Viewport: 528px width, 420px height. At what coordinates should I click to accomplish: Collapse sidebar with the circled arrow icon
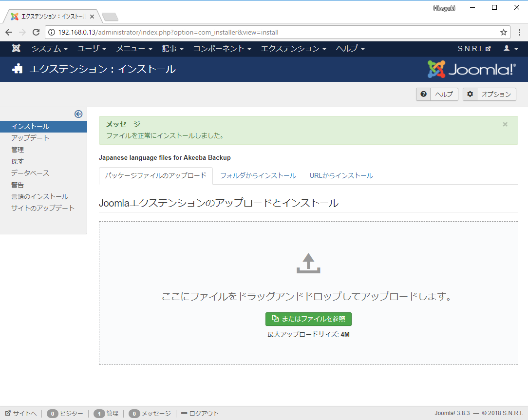coord(78,114)
